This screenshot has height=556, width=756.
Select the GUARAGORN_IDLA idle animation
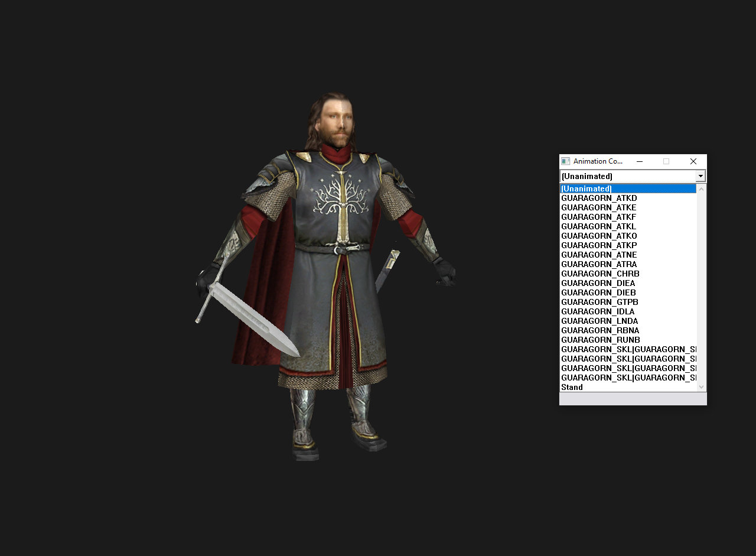(x=628, y=311)
